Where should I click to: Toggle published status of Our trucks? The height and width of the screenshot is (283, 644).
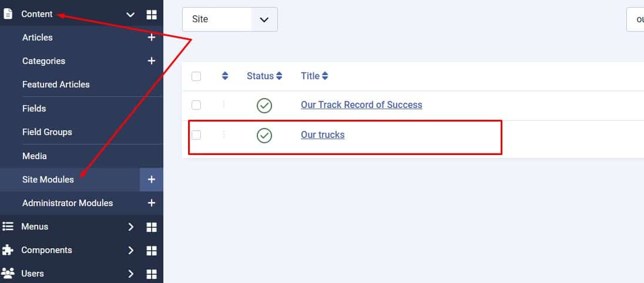(264, 136)
